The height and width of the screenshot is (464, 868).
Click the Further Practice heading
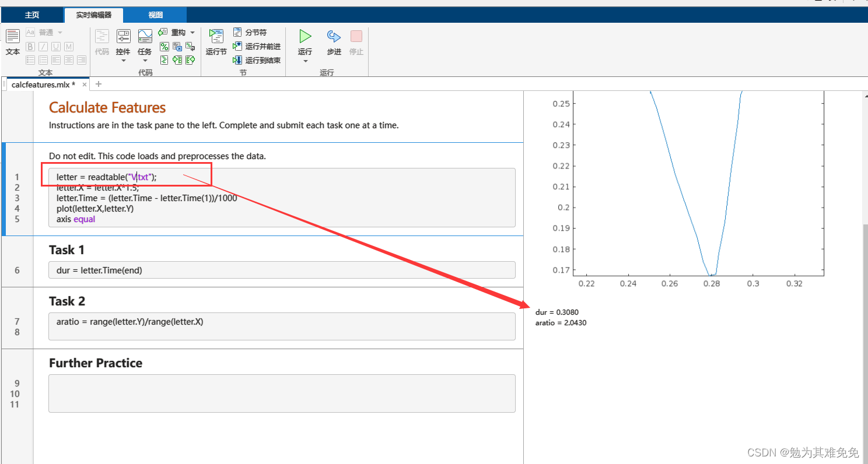[96, 363]
